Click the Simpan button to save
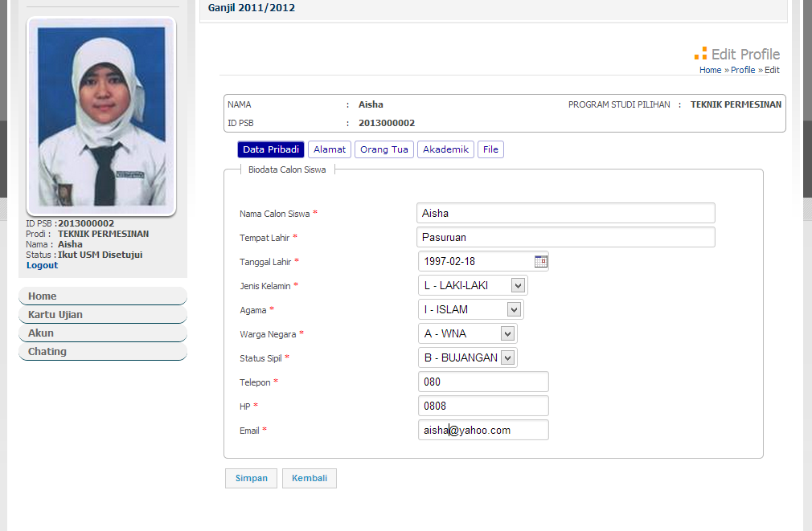 [x=250, y=478]
